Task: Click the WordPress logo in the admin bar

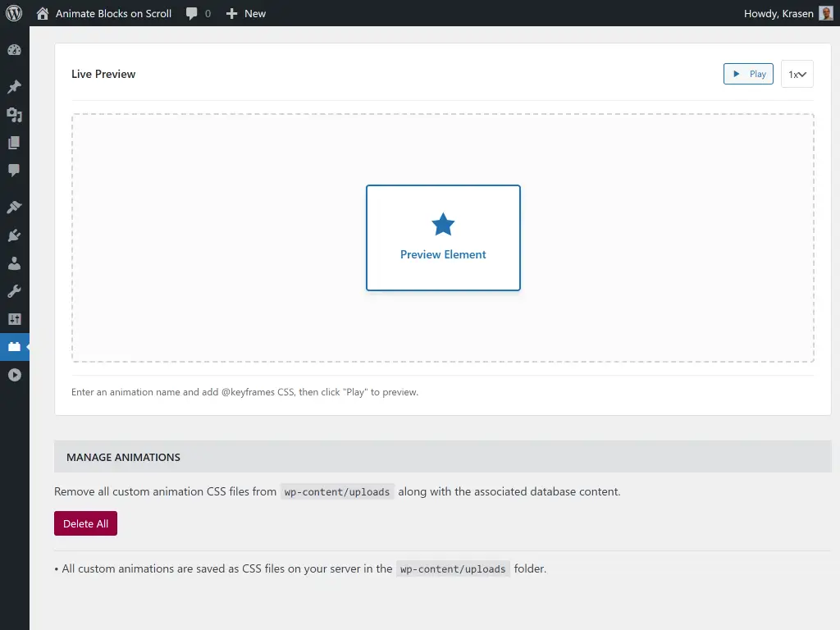Action: coord(13,13)
